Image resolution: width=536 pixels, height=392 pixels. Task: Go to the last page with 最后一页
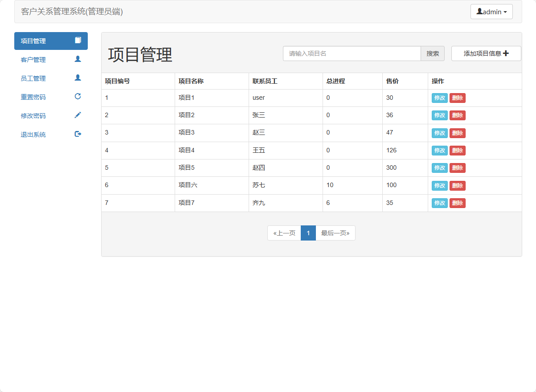click(335, 233)
